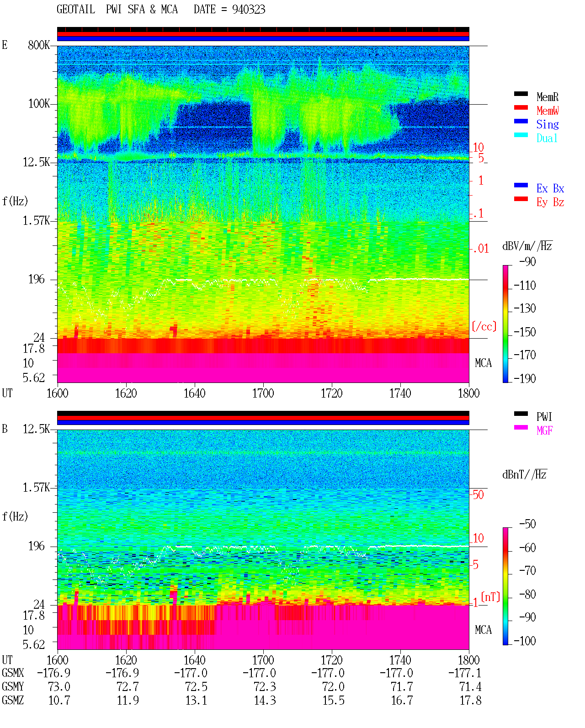This screenshot has width=585, height=728.
Task: Click 1700 on the E panel time axis
Action: click(263, 393)
